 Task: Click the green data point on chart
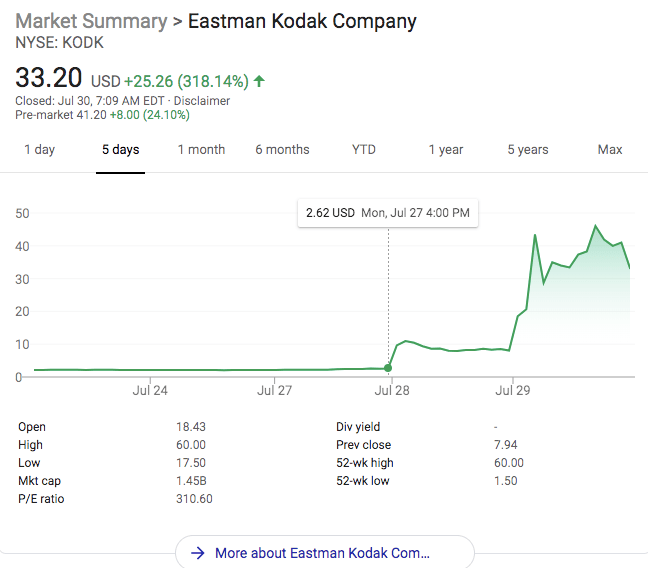[x=388, y=368]
